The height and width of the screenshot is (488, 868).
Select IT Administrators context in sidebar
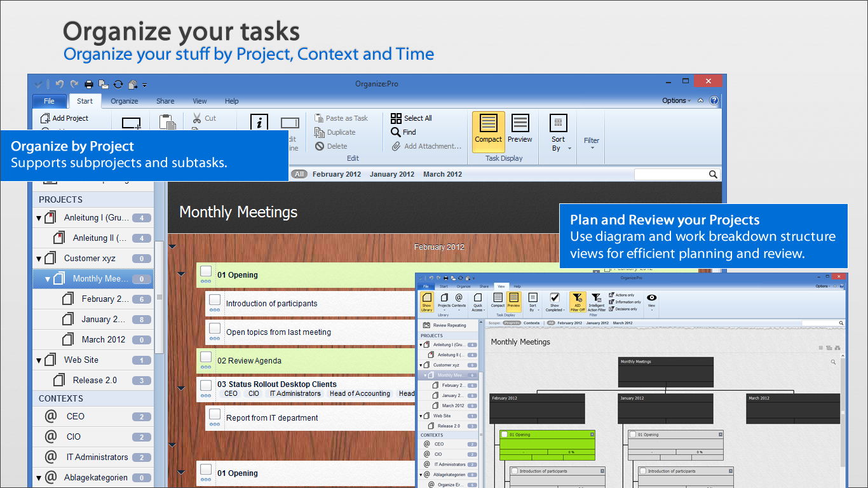point(93,457)
